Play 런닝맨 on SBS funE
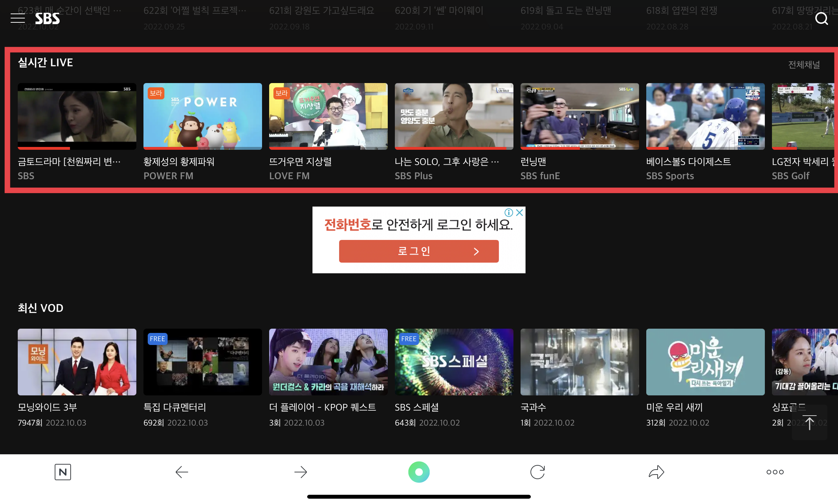838x504 pixels. (579, 116)
